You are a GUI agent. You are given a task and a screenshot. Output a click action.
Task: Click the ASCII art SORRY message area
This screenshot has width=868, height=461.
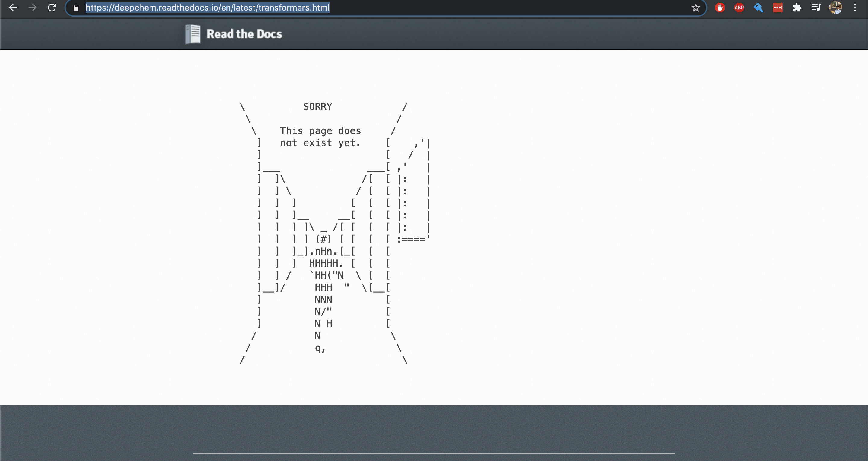click(x=317, y=106)
